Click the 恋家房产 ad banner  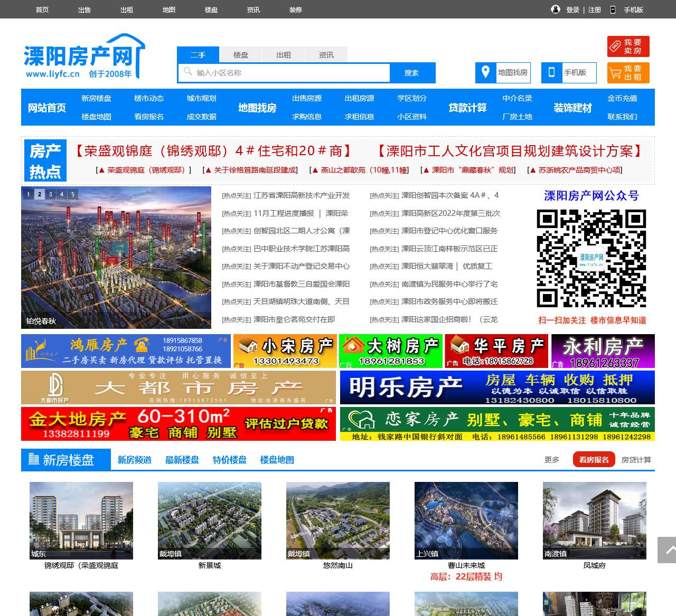[497, 424]
